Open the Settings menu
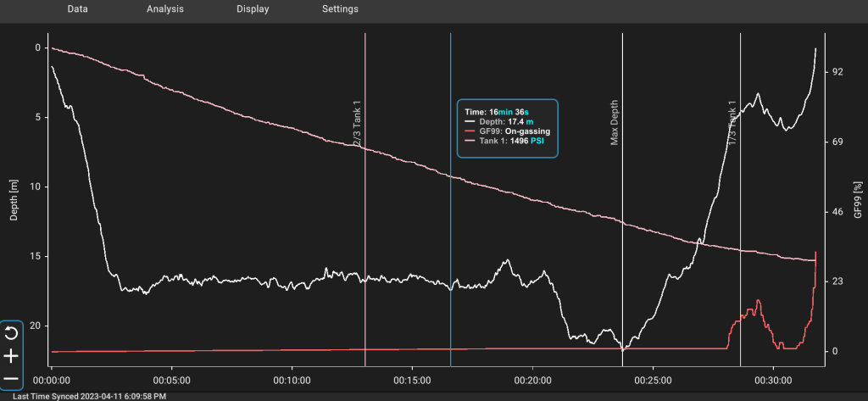Screen dimensions: 868x401 coord(340,8)
